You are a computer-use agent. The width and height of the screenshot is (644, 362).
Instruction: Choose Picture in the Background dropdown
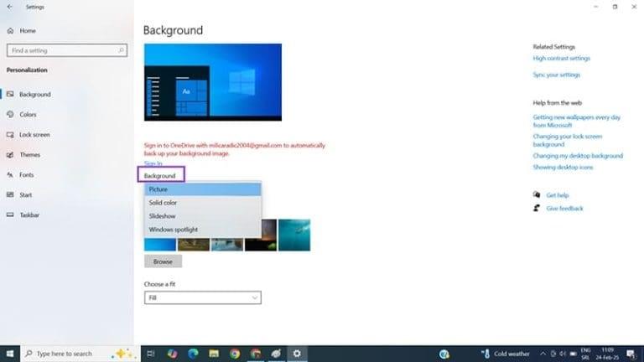(x=202, y=189)
